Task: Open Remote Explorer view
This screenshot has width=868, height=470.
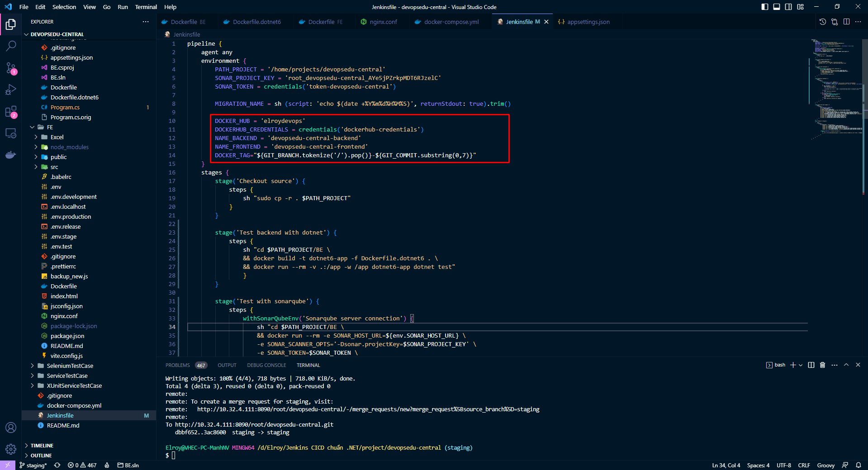Action: click(x=11, y=133)
